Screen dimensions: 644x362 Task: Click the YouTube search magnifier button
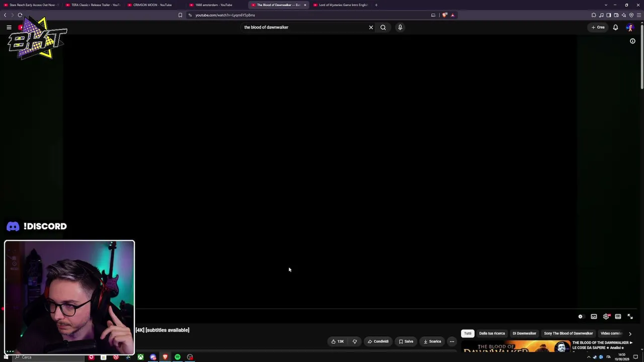pos(383,27)
